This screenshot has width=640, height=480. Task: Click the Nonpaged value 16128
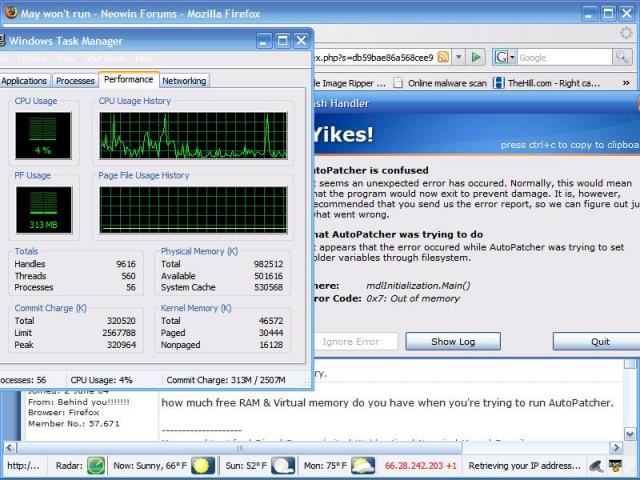click(271, 345)
